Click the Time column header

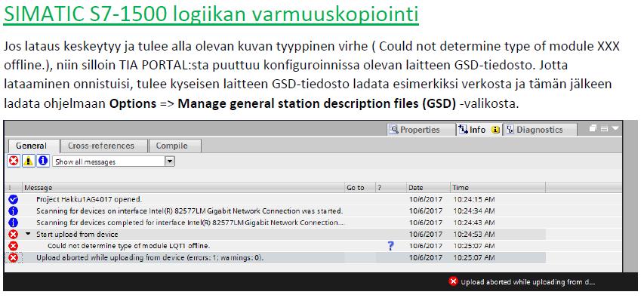(498, 188)
